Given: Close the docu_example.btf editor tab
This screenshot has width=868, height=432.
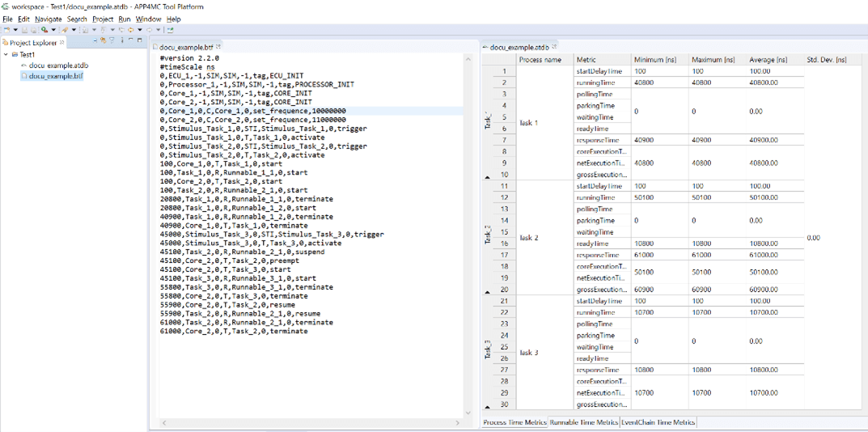Looking at the screenshot, I should (219, 47).
